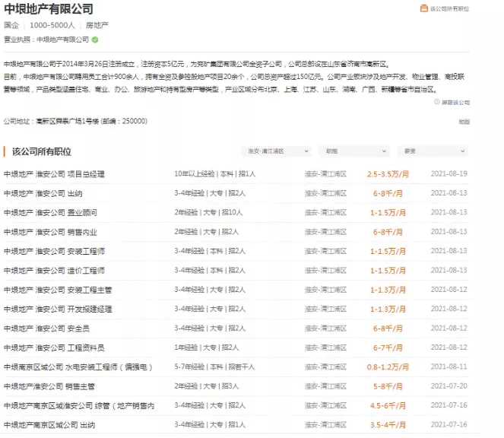Screen dimensions: 504x438
Task: Open the 工程资料员 job listing
Action: pyautogui.click(x=54, y=348)
